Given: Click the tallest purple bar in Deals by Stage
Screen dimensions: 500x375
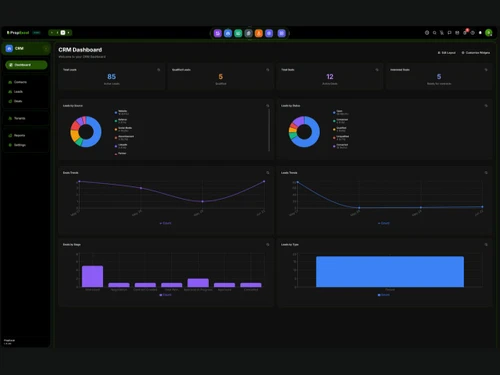Looking at the screenshot, I should point(92,276).
